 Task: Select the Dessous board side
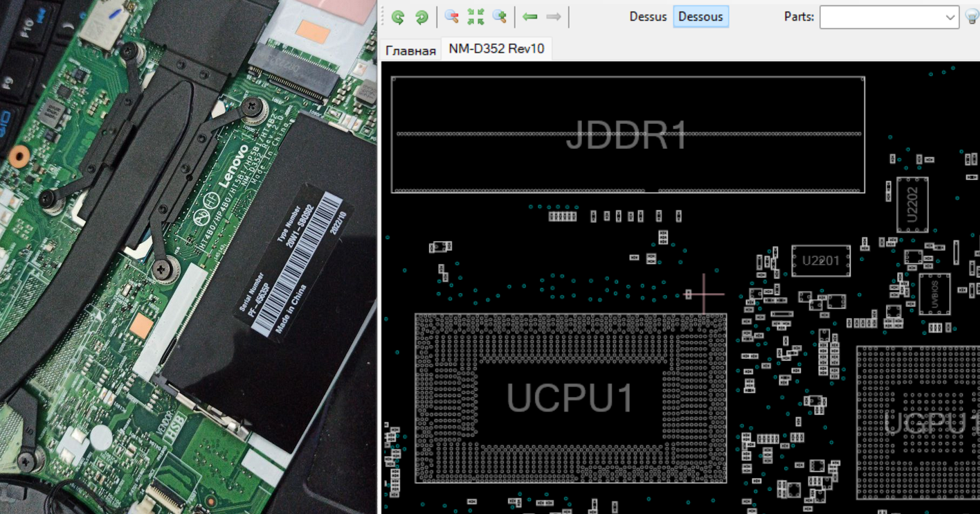[x=700, y=17]
